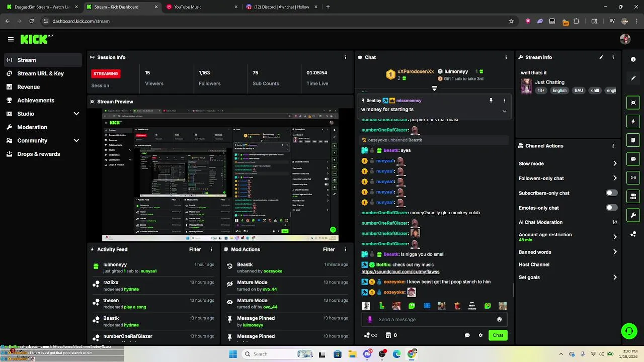Viewport: 644px width, 362px height.
Task: Click Host Channel action
Action: pos(534,264)
